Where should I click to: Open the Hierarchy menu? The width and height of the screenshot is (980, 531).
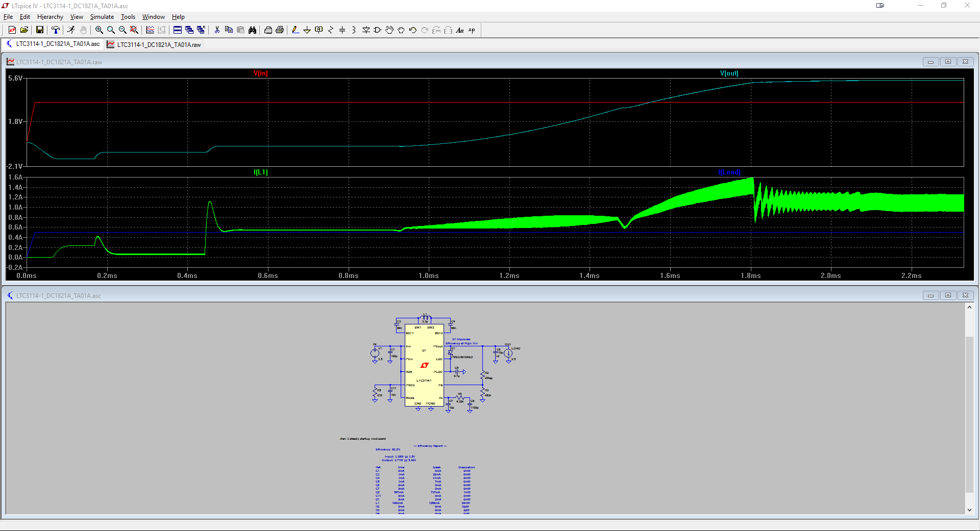(50, 17)
